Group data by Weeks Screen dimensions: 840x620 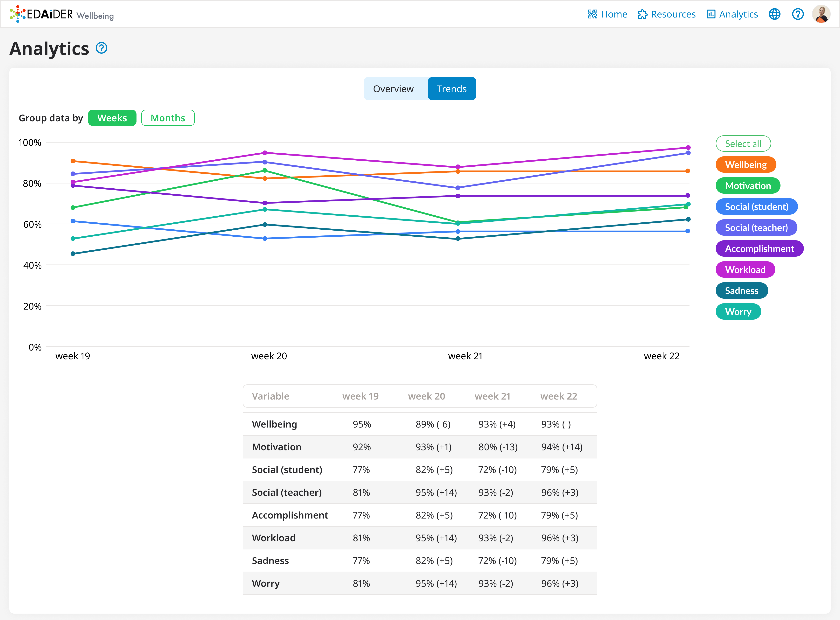[x=112, y=118]
